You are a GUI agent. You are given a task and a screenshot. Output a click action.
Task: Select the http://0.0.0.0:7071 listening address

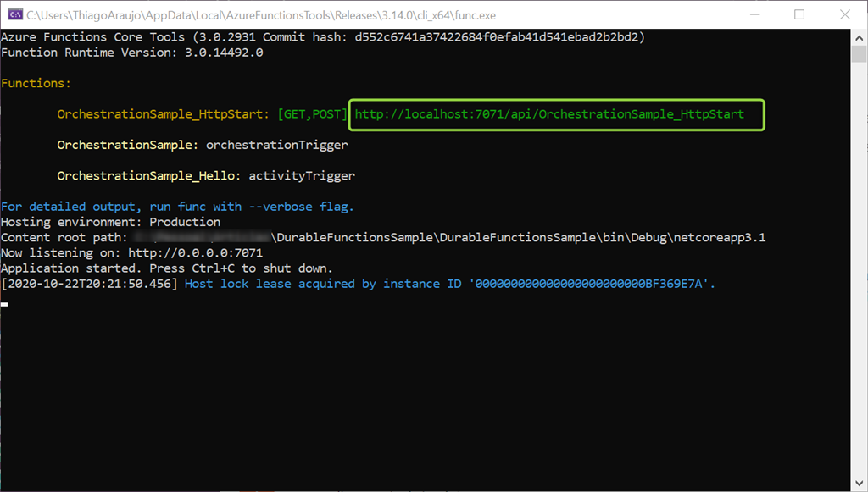[193, 252]
